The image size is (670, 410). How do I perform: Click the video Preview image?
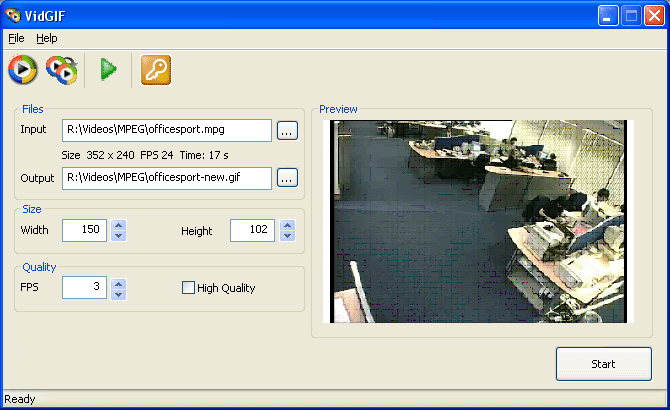pos(482,221)
